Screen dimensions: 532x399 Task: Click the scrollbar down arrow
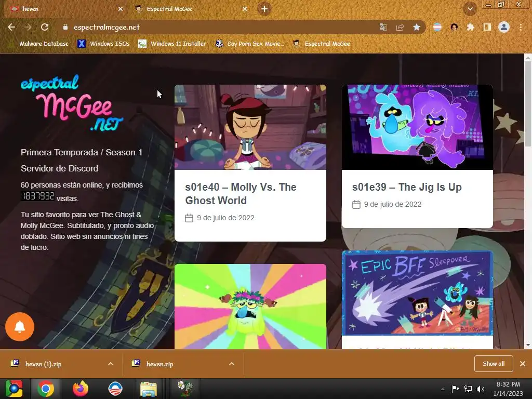coord(528,345)
